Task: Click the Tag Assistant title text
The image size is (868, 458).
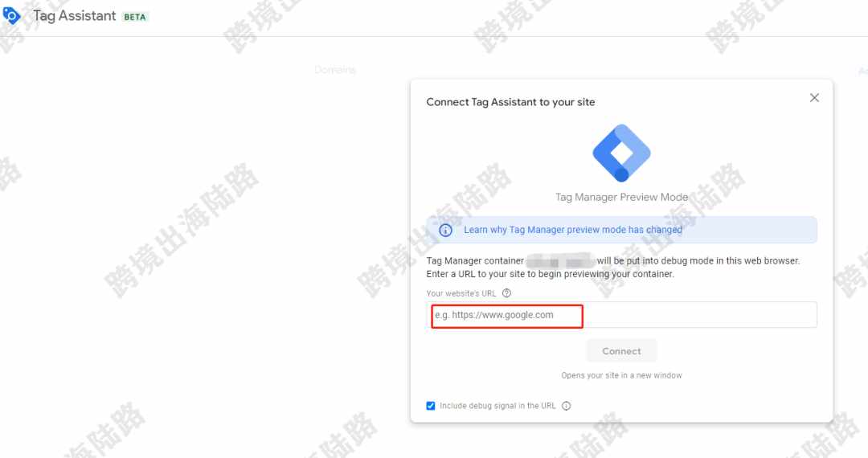Action: [x=75, y=15]
